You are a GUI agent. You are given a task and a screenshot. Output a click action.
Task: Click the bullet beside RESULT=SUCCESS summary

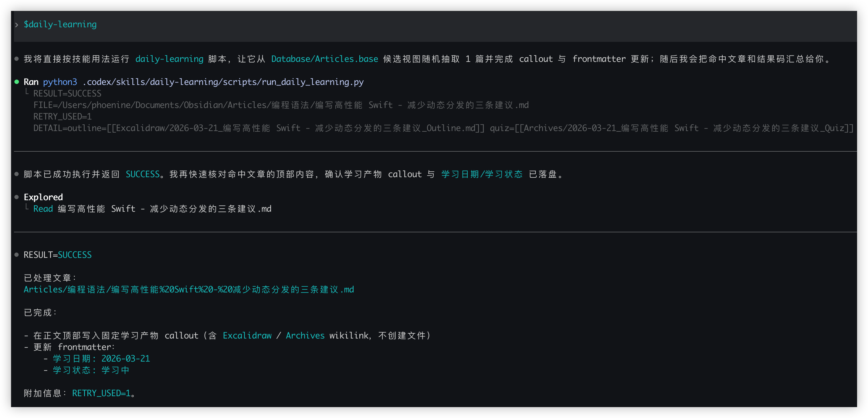click(x=16, y=255)
